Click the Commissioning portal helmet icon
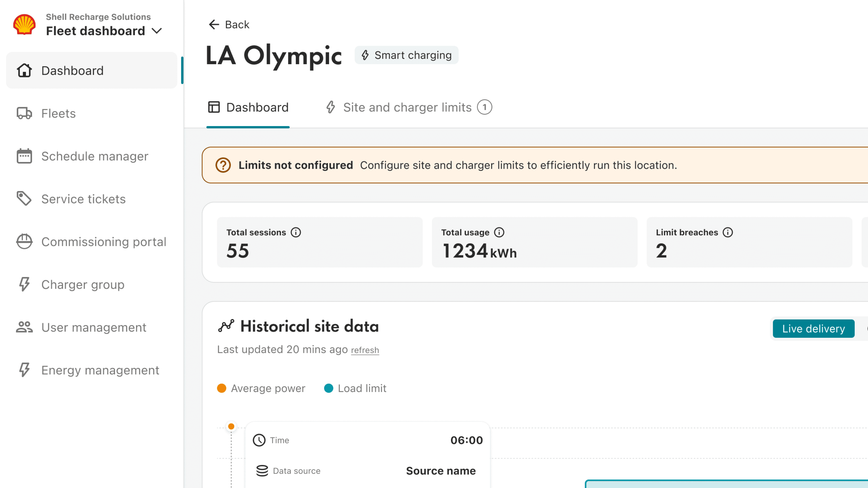 (x=24, y=242)
